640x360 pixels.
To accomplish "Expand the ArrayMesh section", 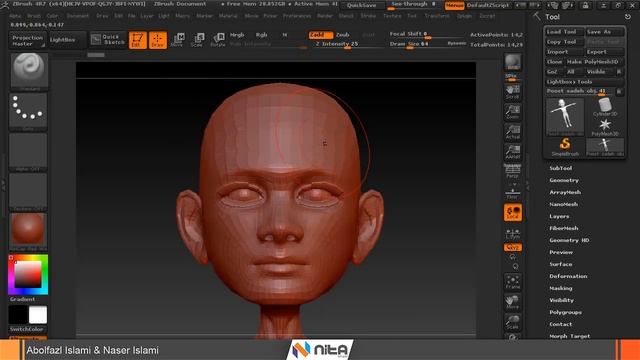I will click(565, 192).
